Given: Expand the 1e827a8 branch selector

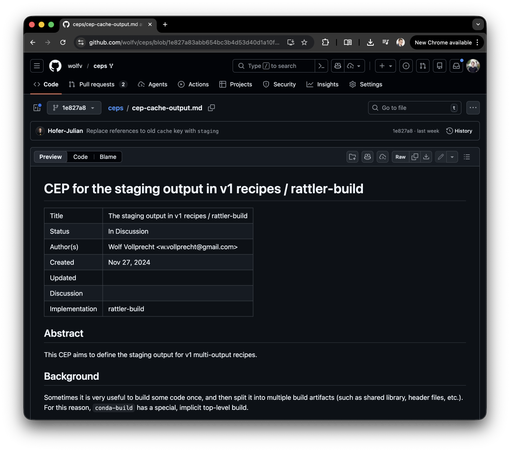Looking at the screenshot, I should click(74, 108).
